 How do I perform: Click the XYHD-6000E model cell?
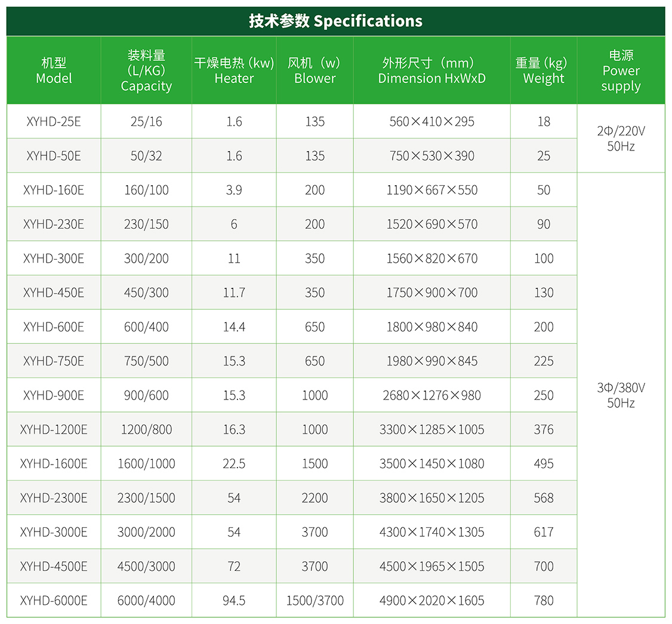54,601
